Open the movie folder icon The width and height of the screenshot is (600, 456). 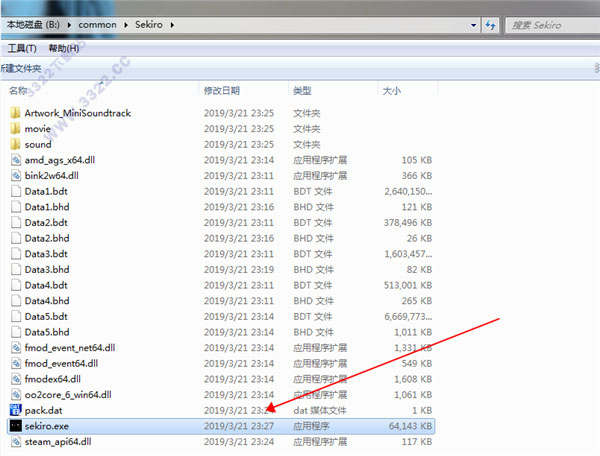tap(15, 129)
